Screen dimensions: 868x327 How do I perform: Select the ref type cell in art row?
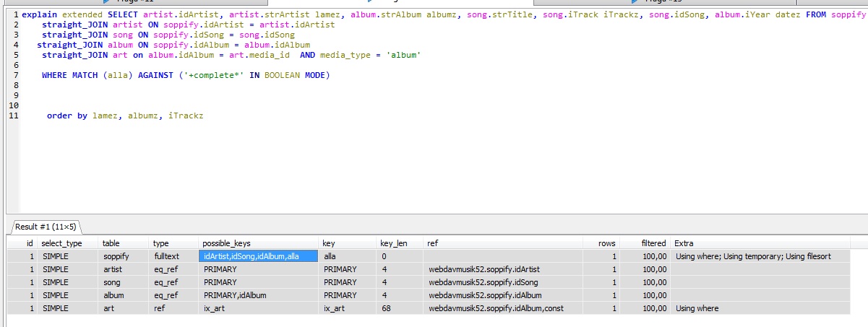173,308
